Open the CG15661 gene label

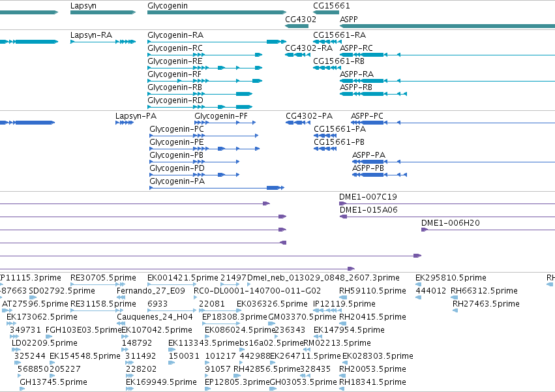point(331,6)
